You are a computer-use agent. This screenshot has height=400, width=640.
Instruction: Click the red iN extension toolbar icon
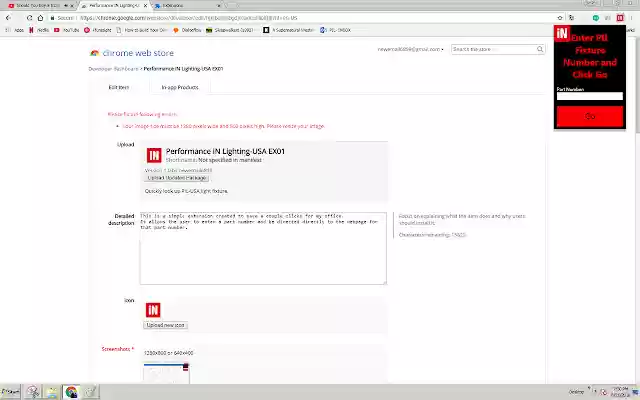pos(620,18)
